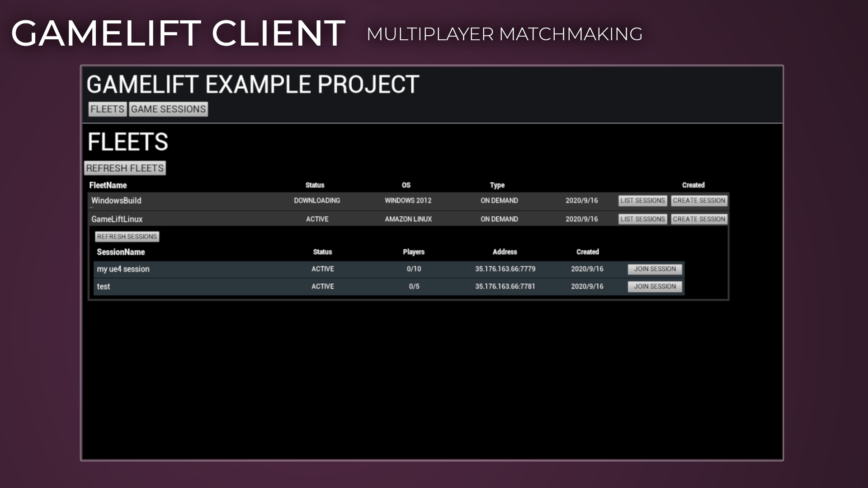
Task: Click the REFRESH FLEETS button
Action: (x=125, y=168)
